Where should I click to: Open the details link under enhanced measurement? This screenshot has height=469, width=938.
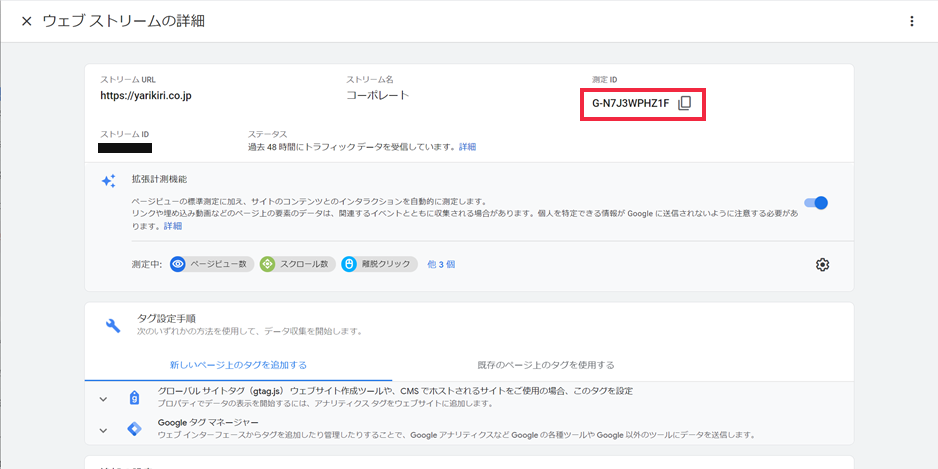click(173, 226)
